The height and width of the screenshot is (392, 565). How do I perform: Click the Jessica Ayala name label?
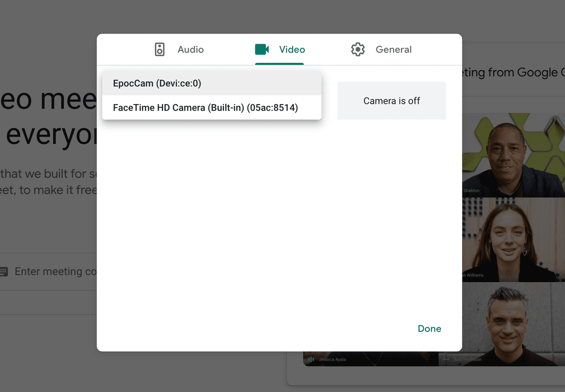(x=332, y=360)
